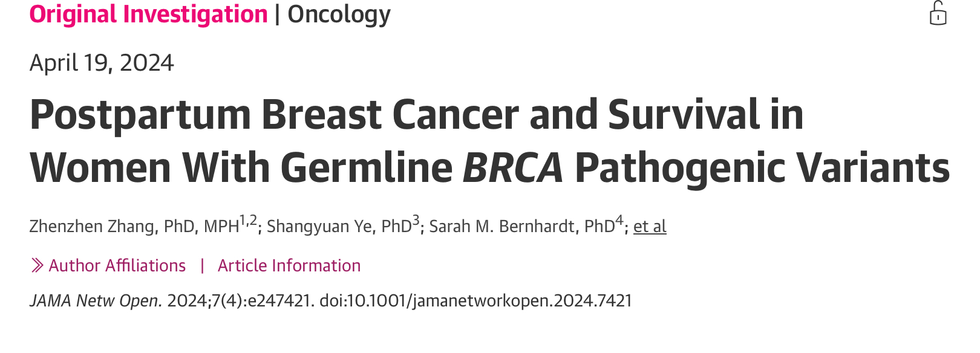Click the publication date April 19, 2024
980x353 pixels.
click(102, 63)
